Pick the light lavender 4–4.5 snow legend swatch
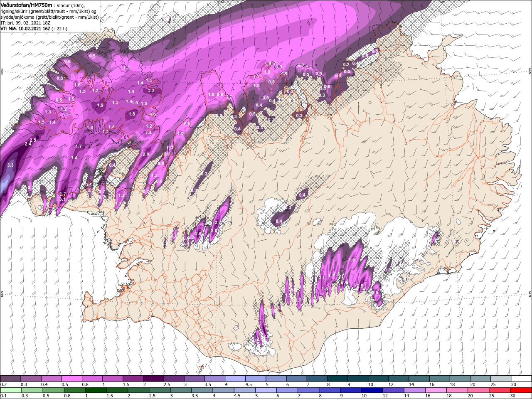This screenshot has height=399, width=532. tap(235, 379)
